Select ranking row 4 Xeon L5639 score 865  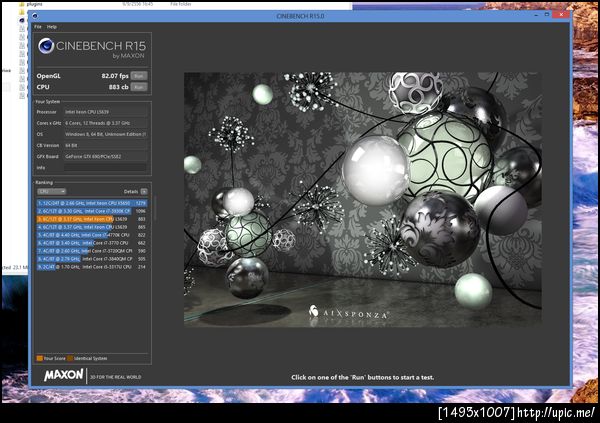pos(92,227)
